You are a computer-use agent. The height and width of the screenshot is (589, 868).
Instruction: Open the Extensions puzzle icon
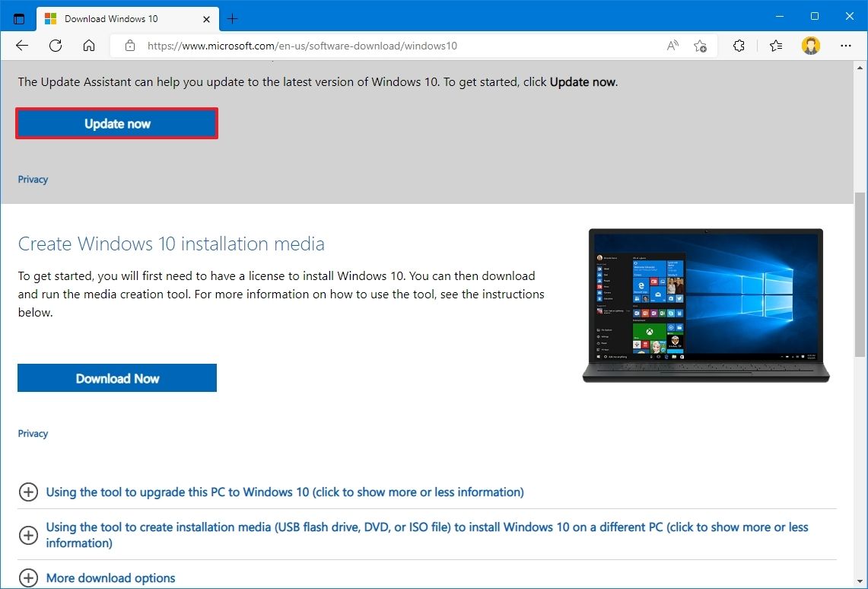[738, 46]
